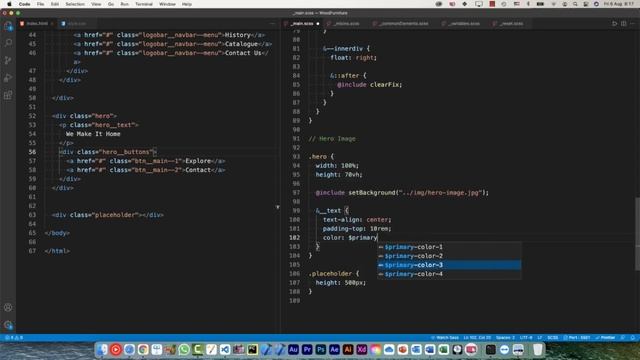Open Visual Studio Code from the Dock
Screen dimensions: 640x360
[225, 349]
